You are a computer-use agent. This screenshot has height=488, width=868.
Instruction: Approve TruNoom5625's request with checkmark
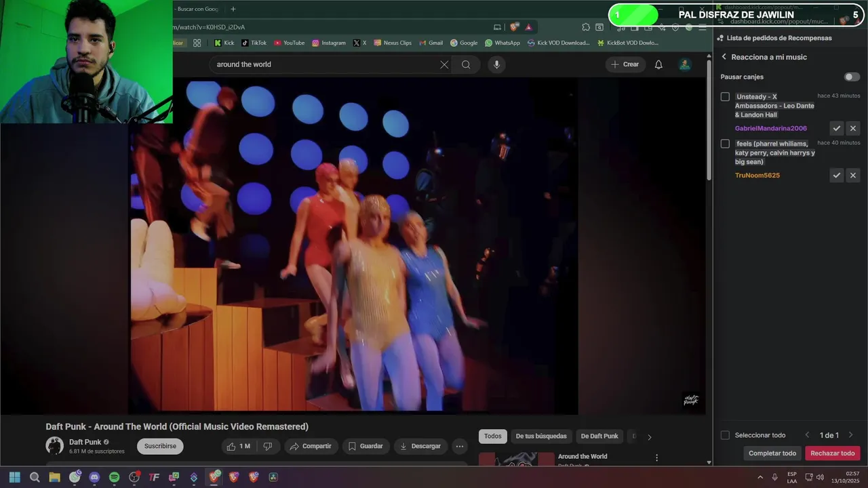[837, 176]
